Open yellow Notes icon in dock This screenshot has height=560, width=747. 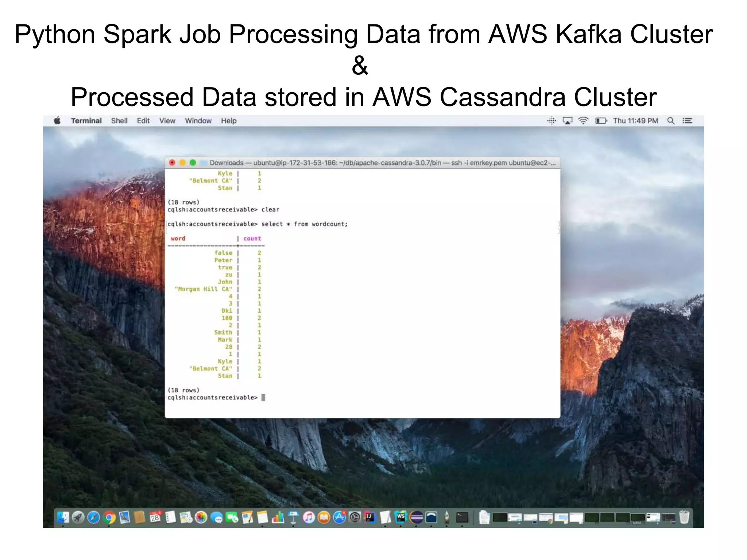(263, 517)
